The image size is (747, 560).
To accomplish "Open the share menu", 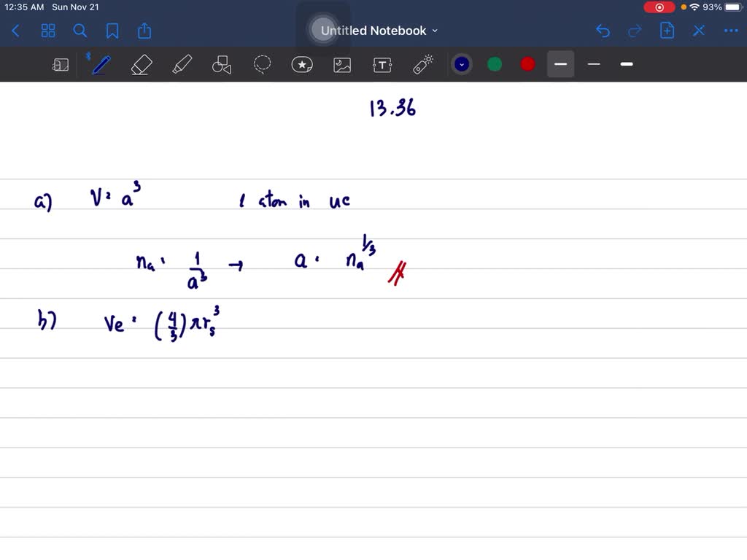I will 144,31.
